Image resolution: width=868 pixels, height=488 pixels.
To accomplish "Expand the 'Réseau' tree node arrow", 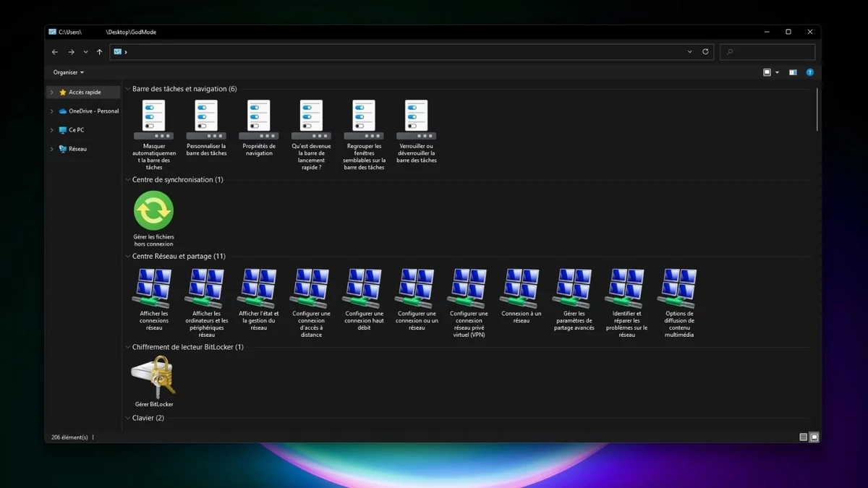I will (51, 149).
